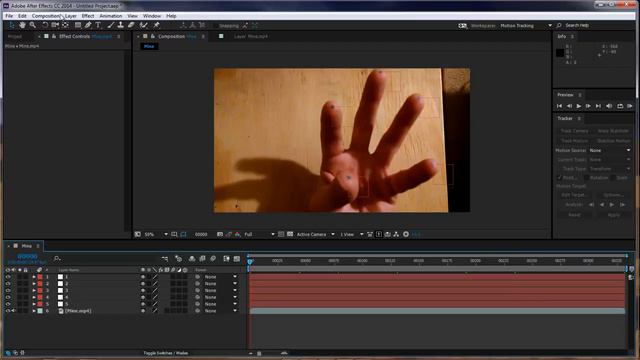Open the 50% magnification dropdown
The image size is (640, 360).
pyautogui.click(x=156, y=234)
